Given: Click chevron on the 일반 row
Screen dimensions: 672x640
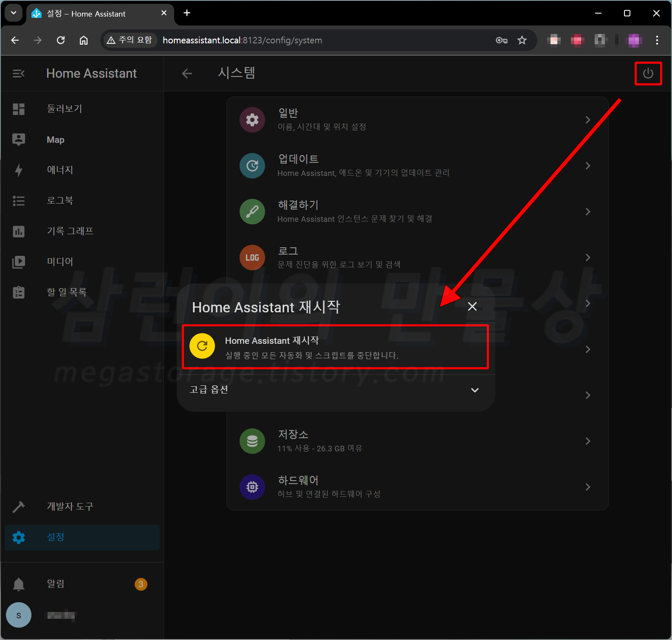Looking at the screenshot, I should (588, 120).
